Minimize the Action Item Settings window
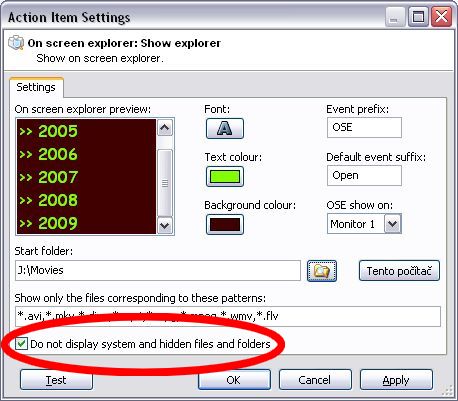This screenshot has height=401, width=458. pos(395,17)
